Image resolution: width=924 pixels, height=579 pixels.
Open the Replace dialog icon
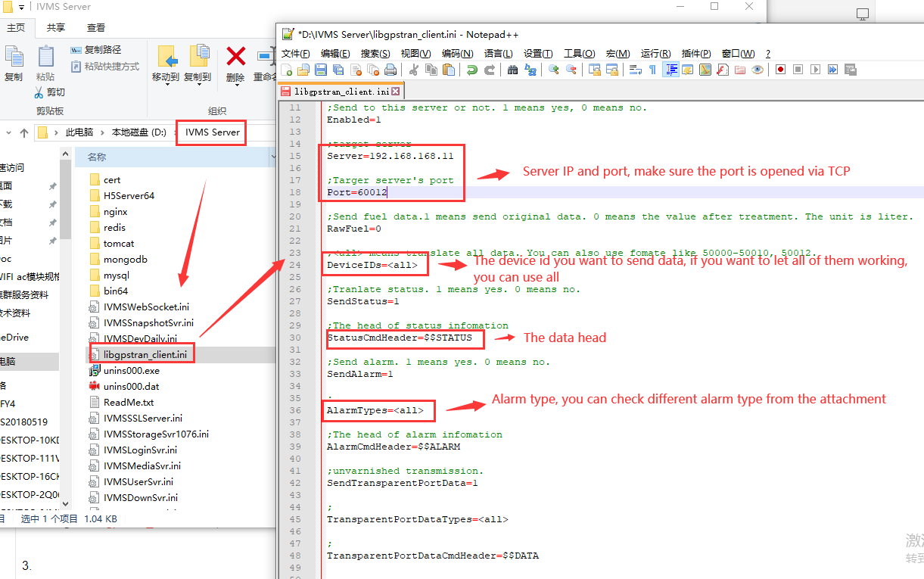pos(530,70)
